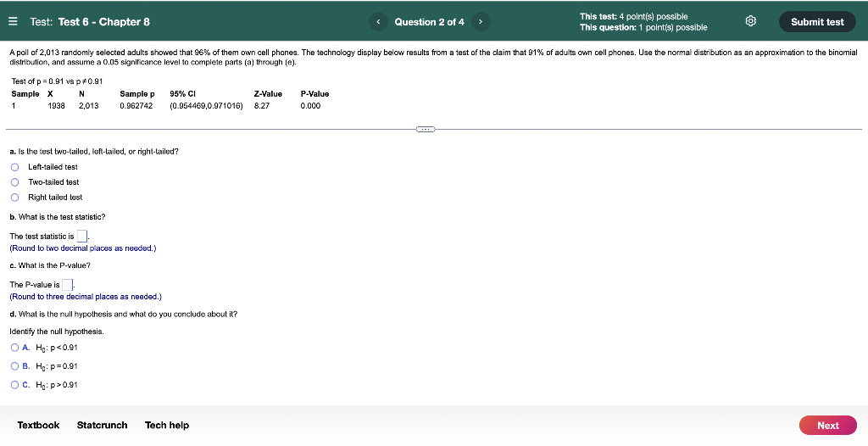The width and height of the screenshot is (868, 446).
Task: Click the P-Value 0.000 cell
Action: [310, 105]
